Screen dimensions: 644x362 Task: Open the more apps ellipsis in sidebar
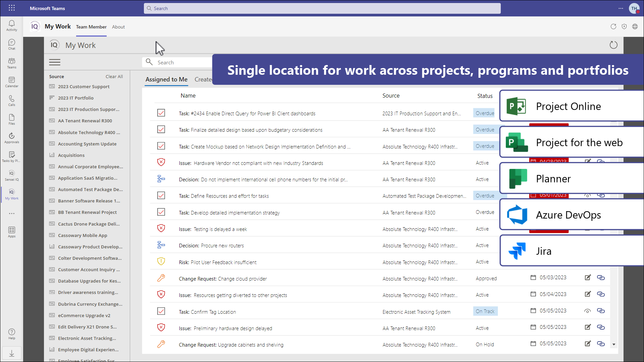click(12, 214)
